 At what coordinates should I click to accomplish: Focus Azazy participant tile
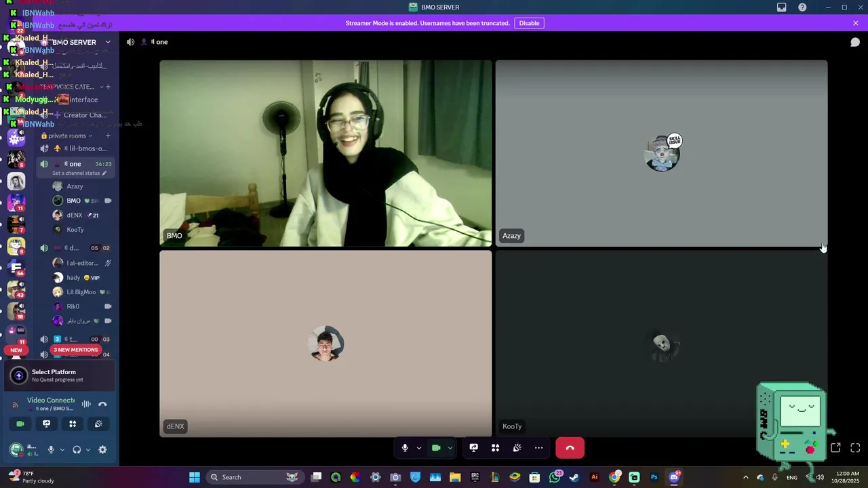point(661,153)
